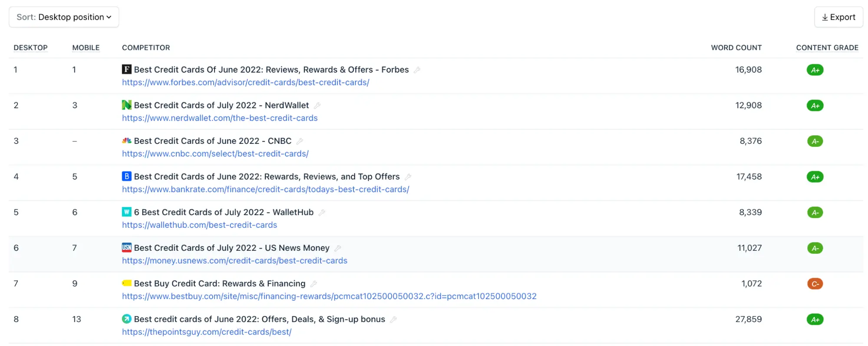
Task: Click the US News favicon icon
Action: tap(127, 247)
